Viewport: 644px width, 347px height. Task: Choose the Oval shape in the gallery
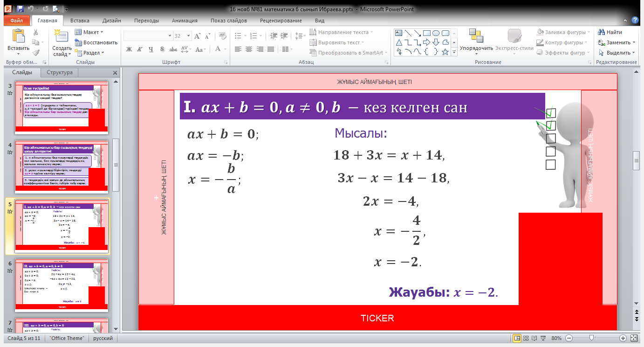436,33
